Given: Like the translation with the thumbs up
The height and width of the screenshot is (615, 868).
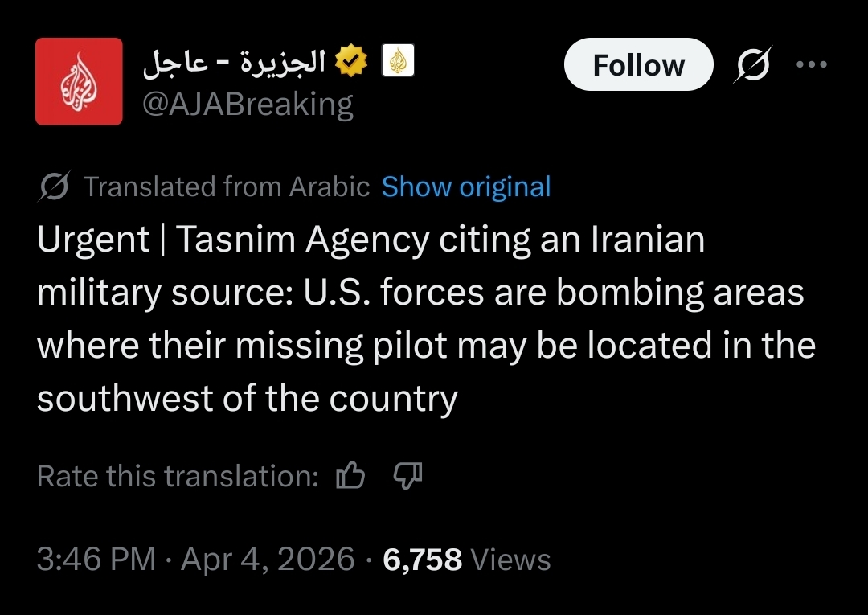Looking at the screenshot, I should [x=350, y=477].
